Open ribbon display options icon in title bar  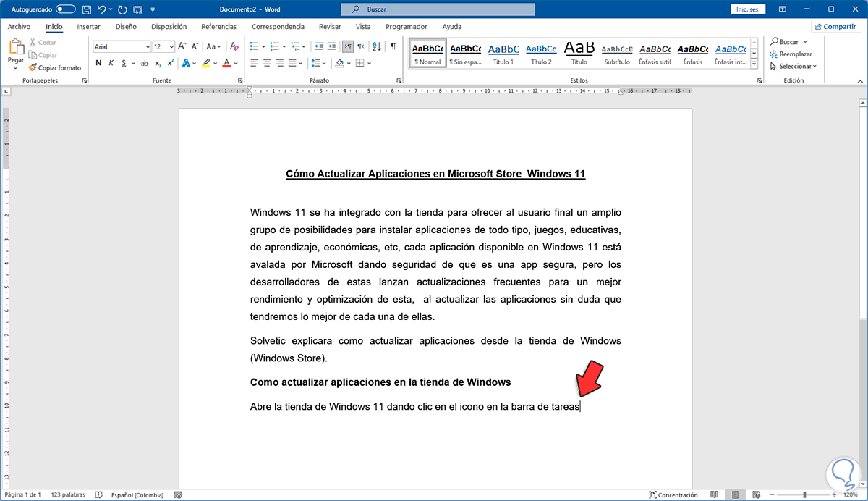coord(782,9)
